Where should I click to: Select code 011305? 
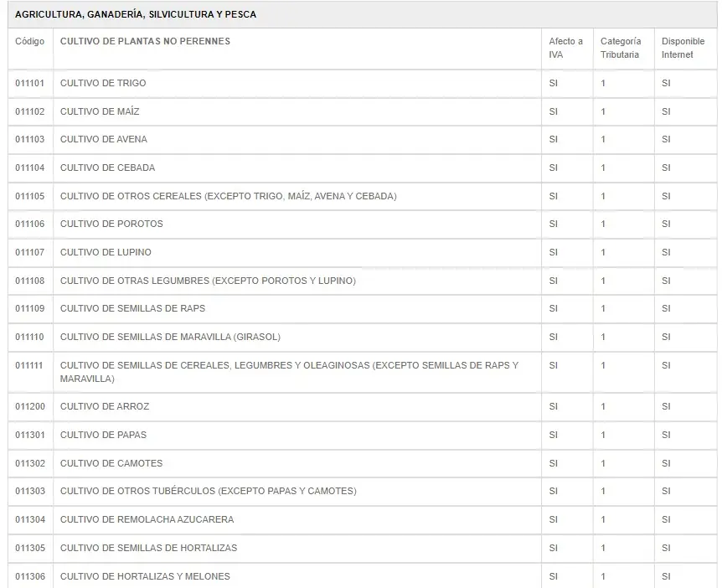coord(30,549)
